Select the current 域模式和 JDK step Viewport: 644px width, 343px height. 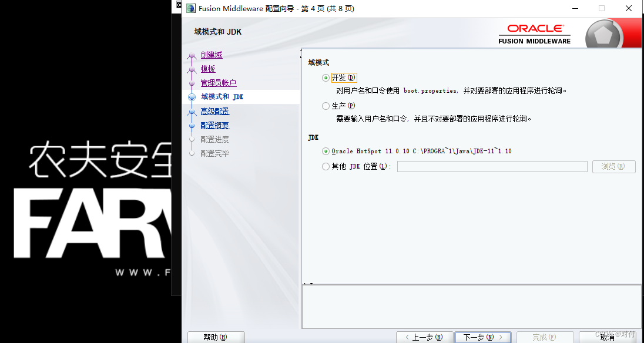click(x=222, y=97)
